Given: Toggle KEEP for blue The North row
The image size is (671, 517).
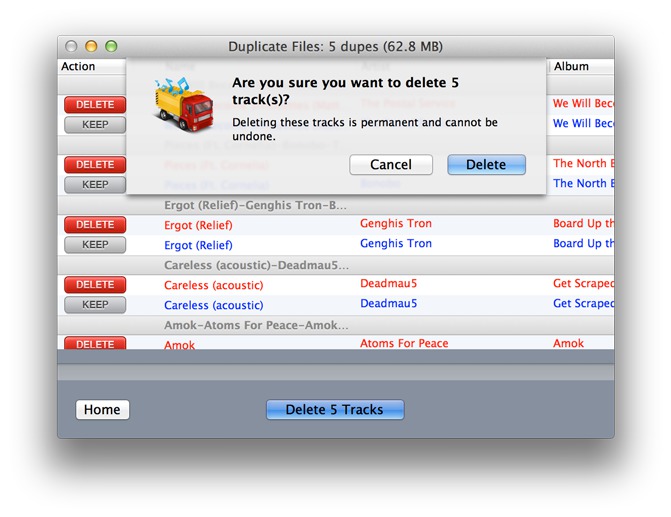Looking at the screenshot, I should pyautogui.click(x=95, y=184).
